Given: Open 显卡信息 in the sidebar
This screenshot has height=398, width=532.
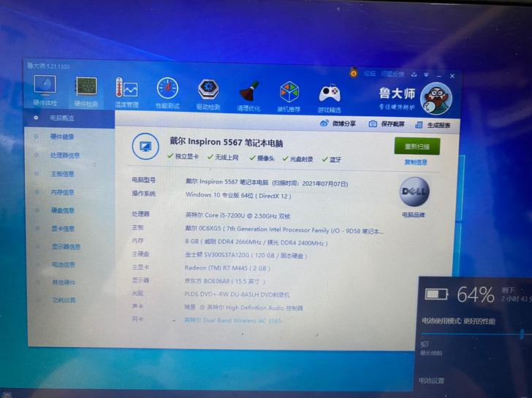Looking at the screenshot, I should [63, 229].
